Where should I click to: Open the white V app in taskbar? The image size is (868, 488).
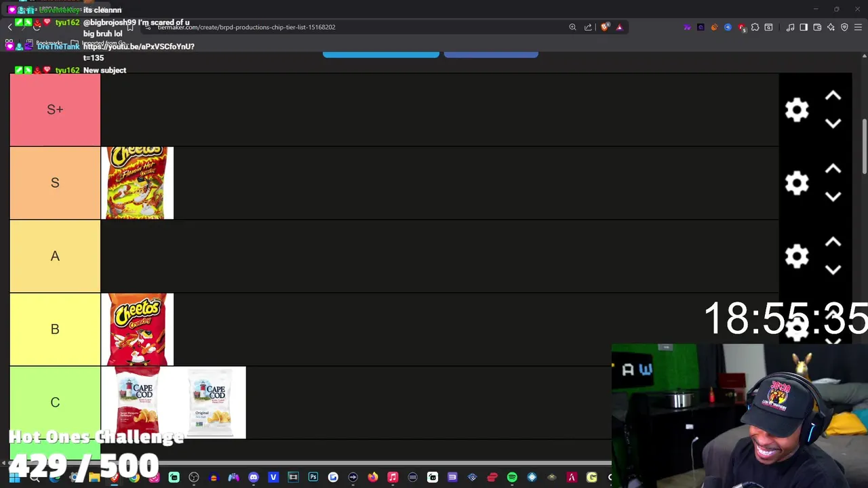[273, 477]
